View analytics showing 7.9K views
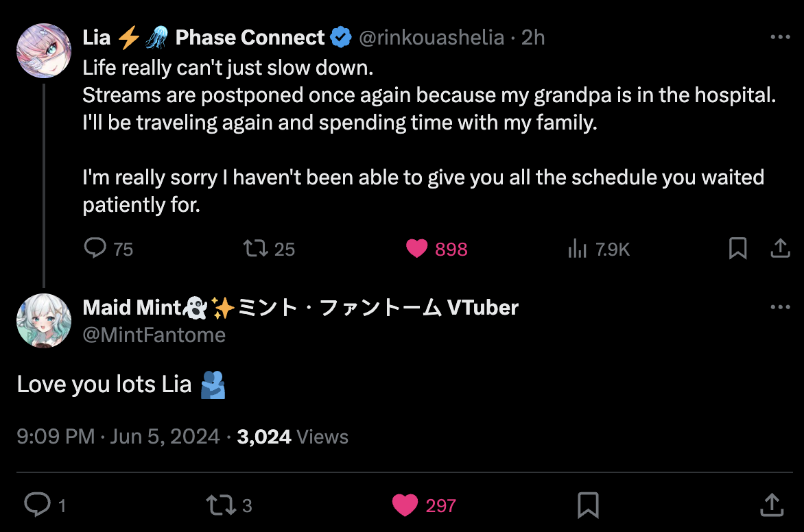Screen dimensions: 804x532 pyautogui.click(x=578, y=249)
